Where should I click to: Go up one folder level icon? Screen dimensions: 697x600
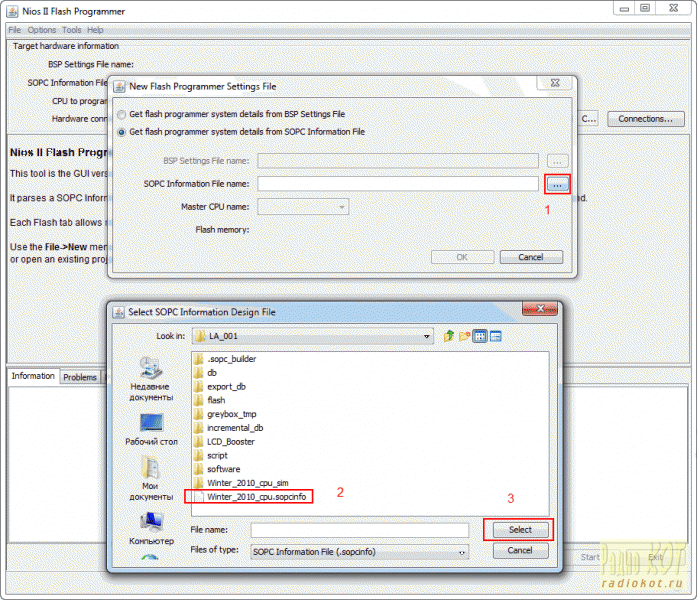(x=449, y=336)
